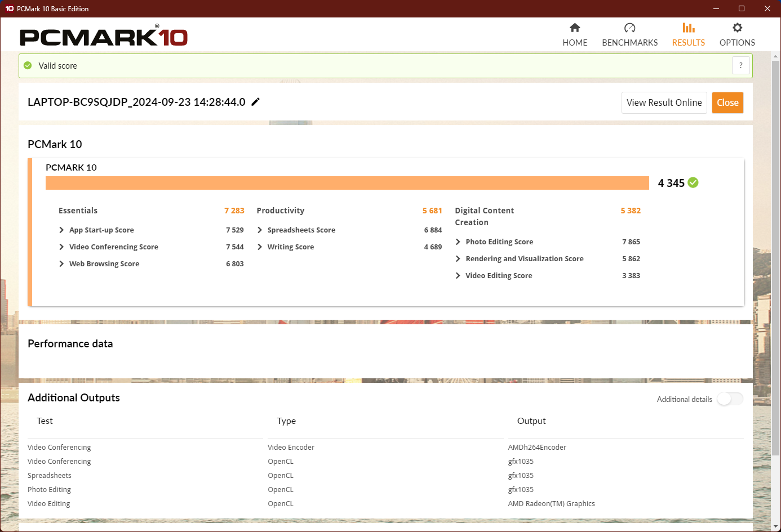
Task: Click the Essentials score 7 283
Action: pyautogui.click(x=234, y=211)
